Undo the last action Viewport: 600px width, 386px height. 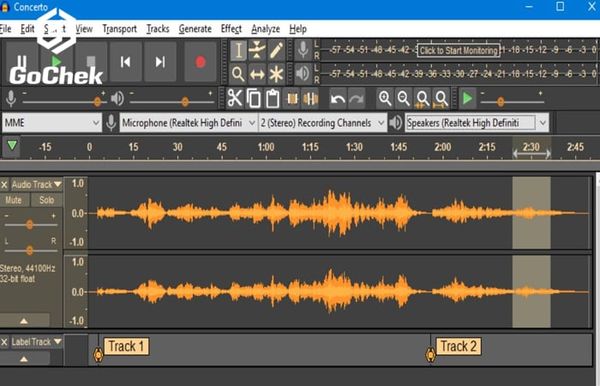pos(338,99)
